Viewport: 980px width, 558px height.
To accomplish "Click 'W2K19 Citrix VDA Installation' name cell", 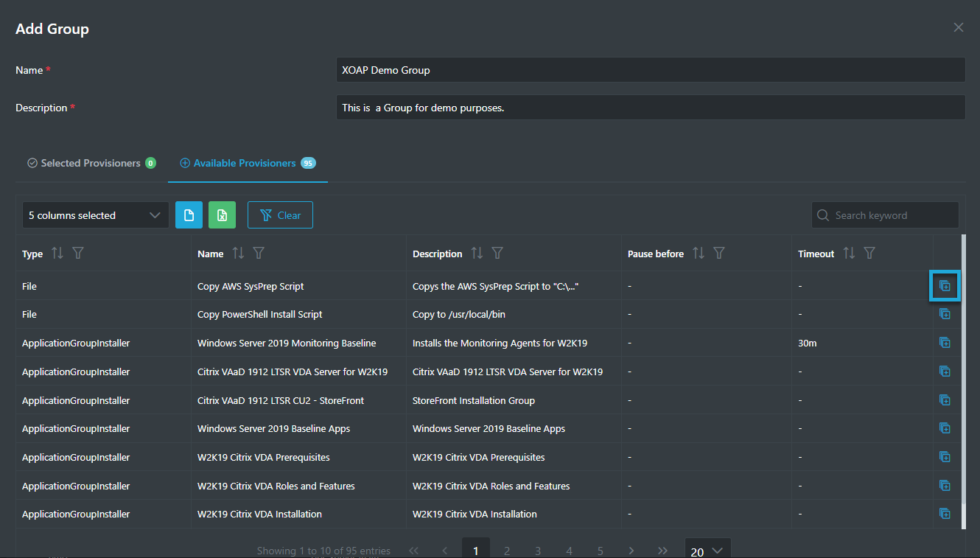I will pyautogui.click(x=259, y=514).
